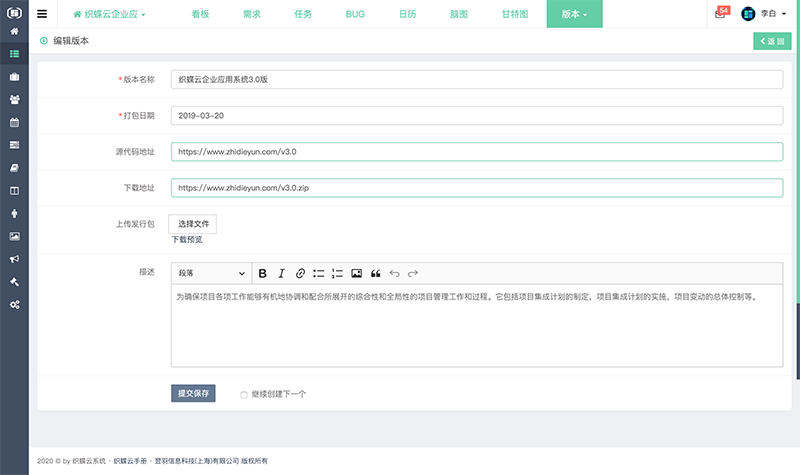Open the 织蝶云手册 footer link
The width and height of the screenshot is (800, 475).
click(130, 461)
